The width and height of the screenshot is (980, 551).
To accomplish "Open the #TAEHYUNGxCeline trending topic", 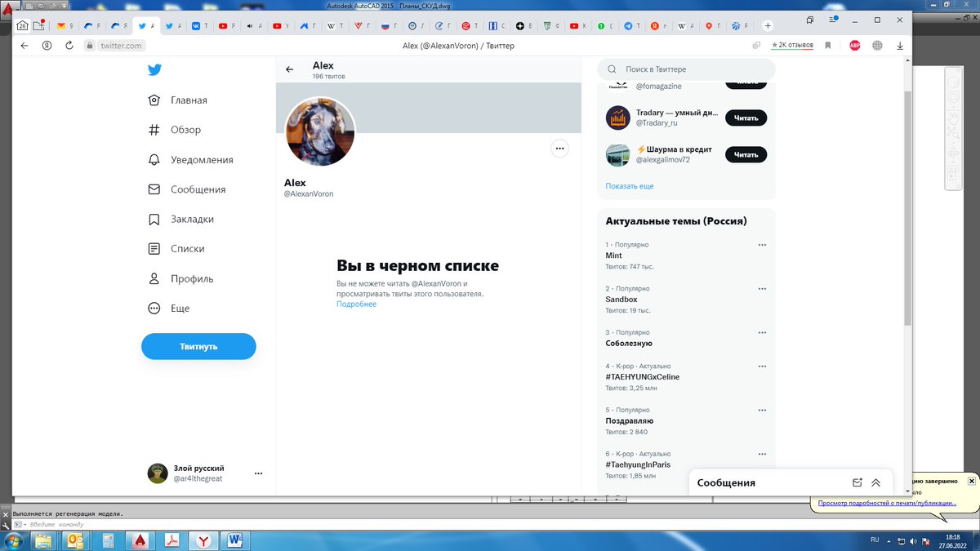I will click(642, 377).
